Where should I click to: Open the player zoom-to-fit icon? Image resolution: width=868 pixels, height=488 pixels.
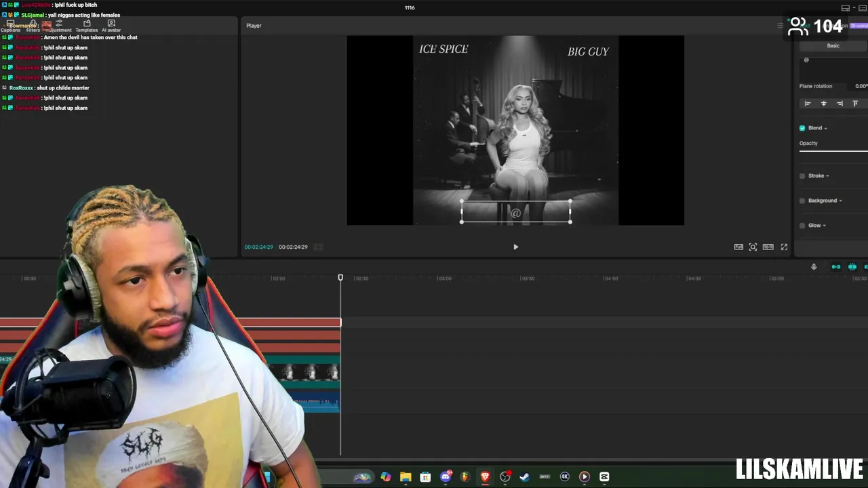point(753,247)
